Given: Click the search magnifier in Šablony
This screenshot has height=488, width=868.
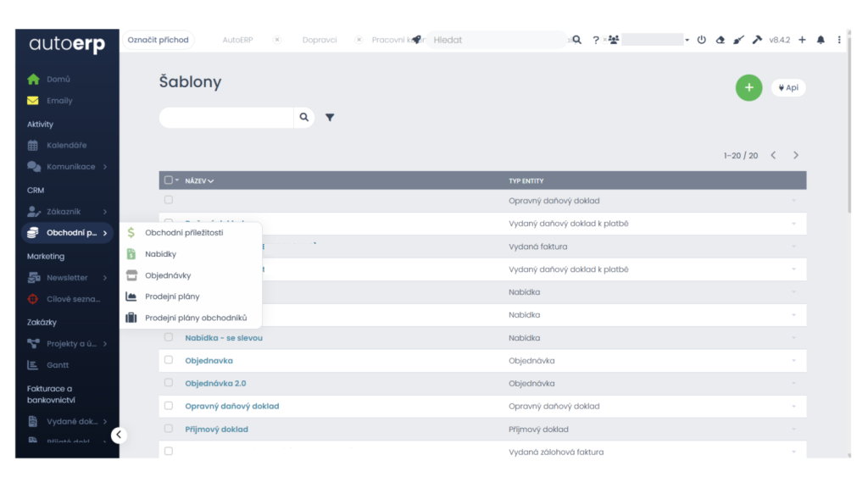Looking at the screenshot, I should [x=304, y=118].
